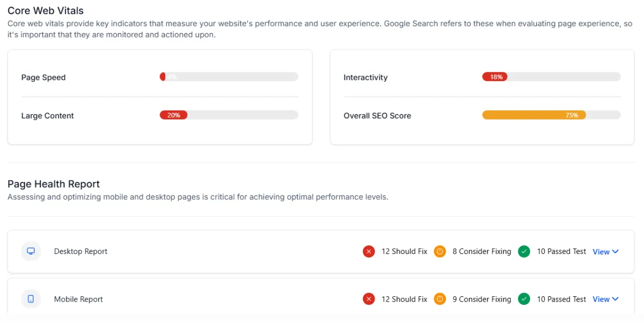Click the desktop monitor icon in Desktop Report
The width and height of the screenshot is (644, 321).
click(31, 251)
